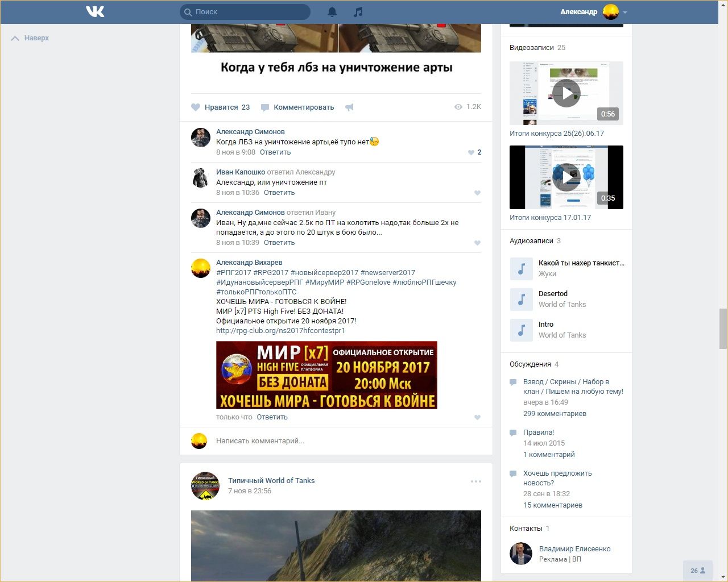Play the Какой ты нахер танкист track
The width and height of the screenshot is (728, 582).
pyautogui.click(x=522, y=269)
